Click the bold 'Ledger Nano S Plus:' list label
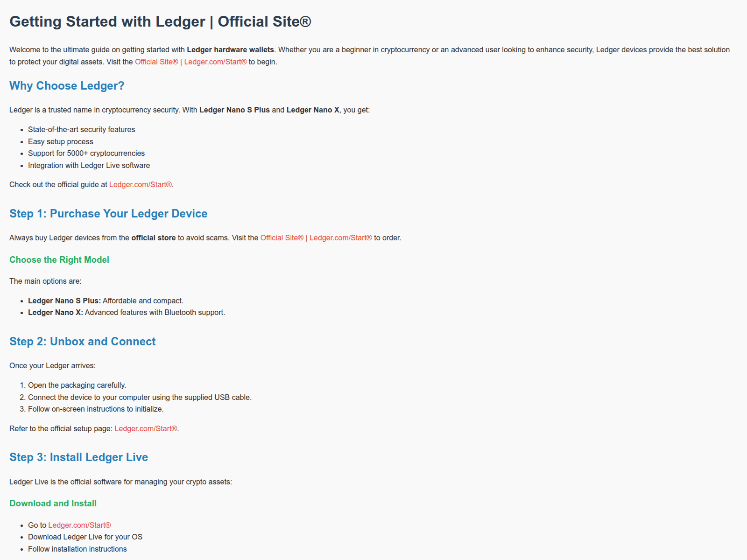This screenshot has height=560, width=747. click(64, 301)
